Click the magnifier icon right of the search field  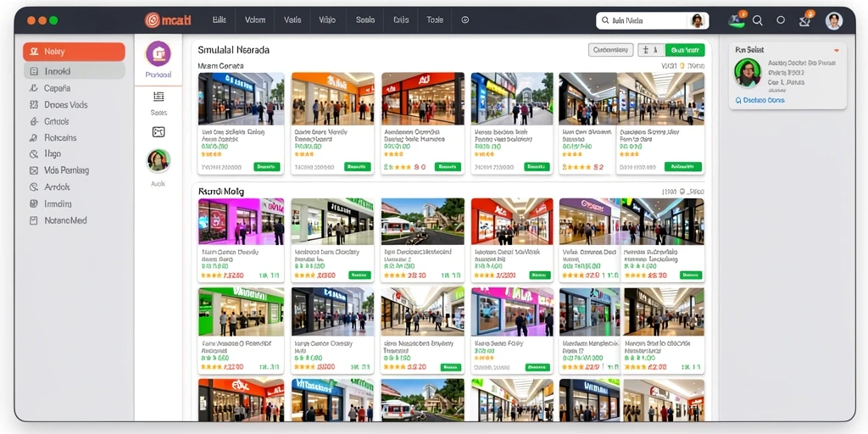pyautogui.click(x=757, y=20)
